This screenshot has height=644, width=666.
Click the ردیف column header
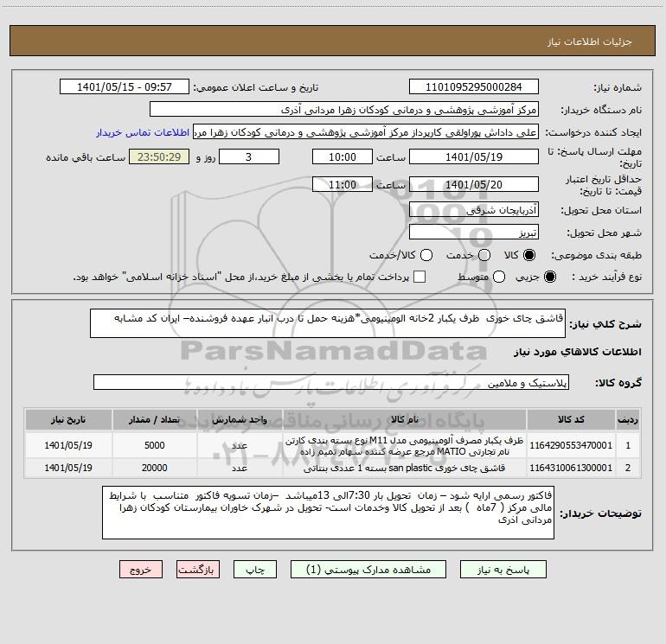click(x=628, y=419)
